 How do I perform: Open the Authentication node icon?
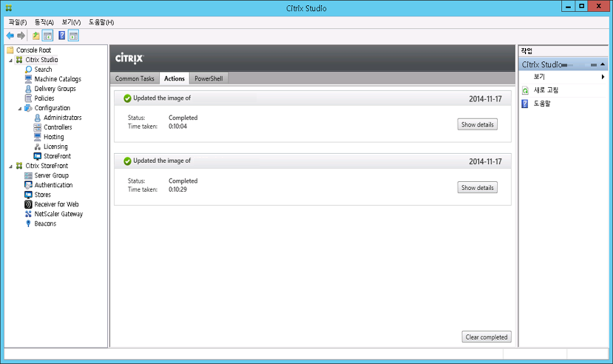point(29,185)
